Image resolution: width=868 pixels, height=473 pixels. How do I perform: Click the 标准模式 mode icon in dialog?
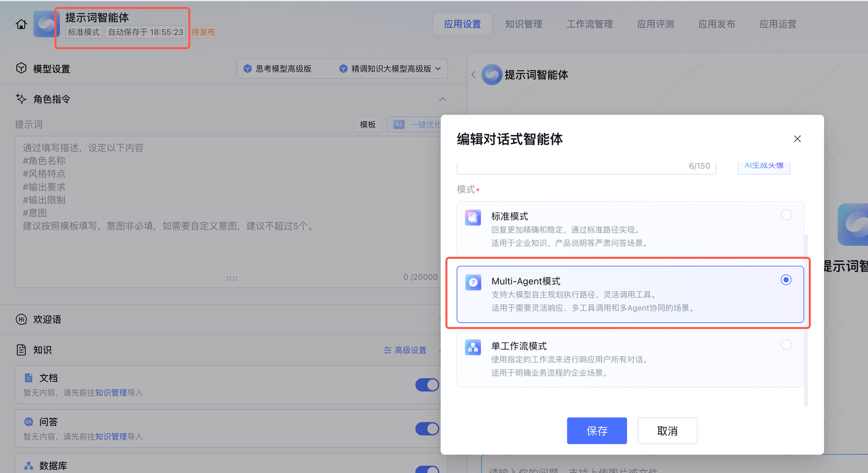click(473, 218)
